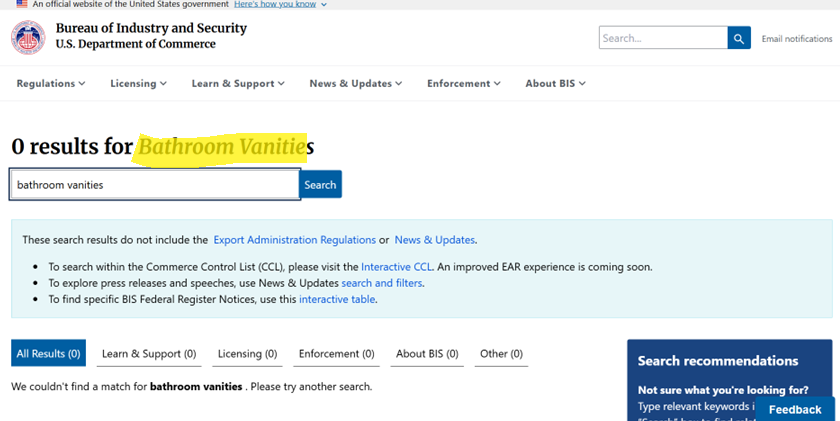The image size is (840, 421).
Task: Open the News & Updates dropdown
Action: click(355, 84)
